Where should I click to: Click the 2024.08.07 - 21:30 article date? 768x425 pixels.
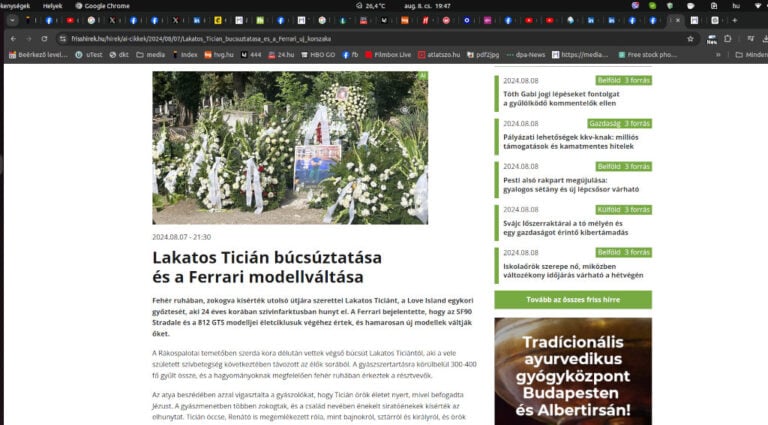tap(181, 237)
